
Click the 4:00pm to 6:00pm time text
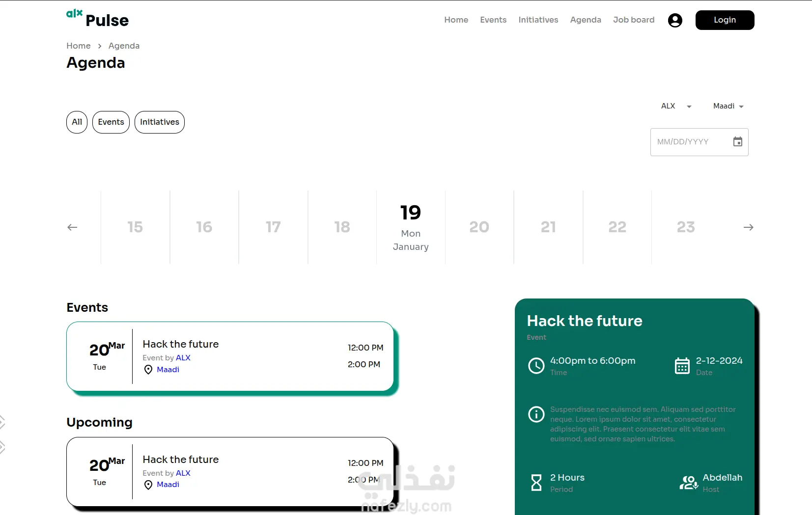[592, 361]
